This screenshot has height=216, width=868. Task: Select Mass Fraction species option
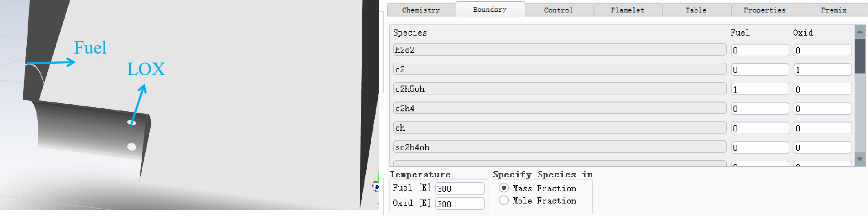[504, 188]
